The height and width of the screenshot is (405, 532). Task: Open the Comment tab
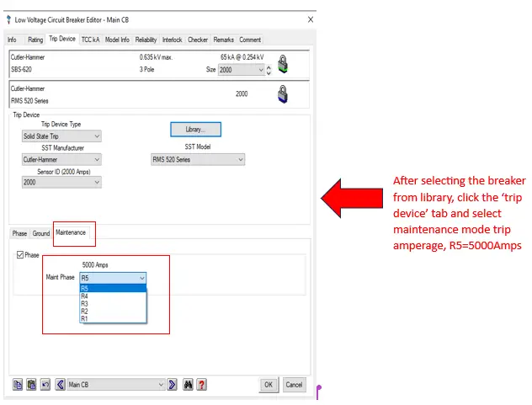[x=250, y=40]
